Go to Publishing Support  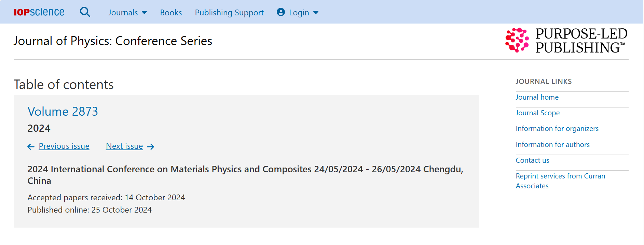229,13
